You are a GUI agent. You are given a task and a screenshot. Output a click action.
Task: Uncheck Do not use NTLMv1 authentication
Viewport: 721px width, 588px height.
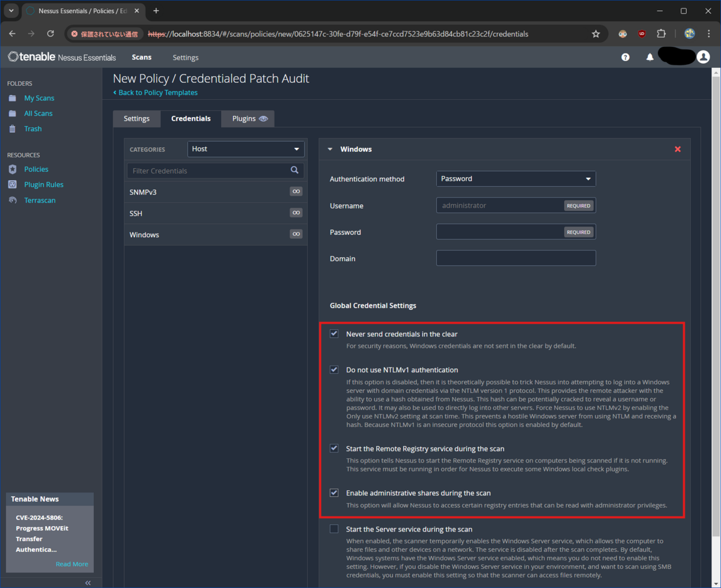pos(334,370)
